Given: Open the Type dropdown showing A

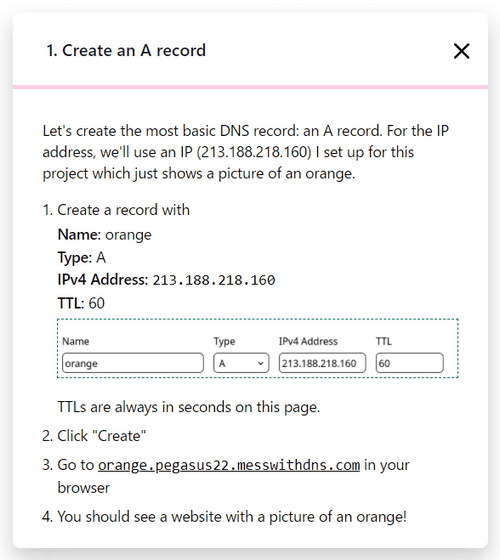Looking at the screenshot, I should [241, 363].
